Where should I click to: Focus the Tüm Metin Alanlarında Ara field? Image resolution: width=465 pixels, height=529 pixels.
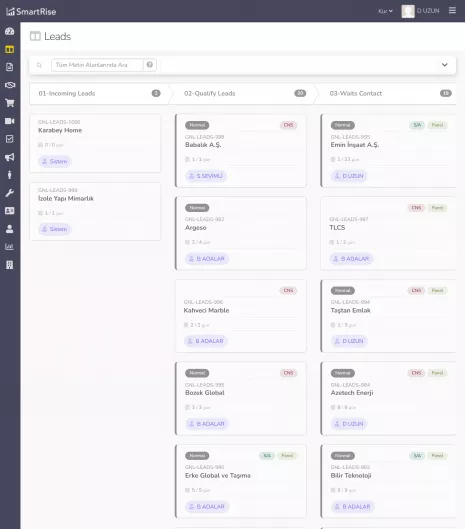pyautogui.click(x=97, y=65)
